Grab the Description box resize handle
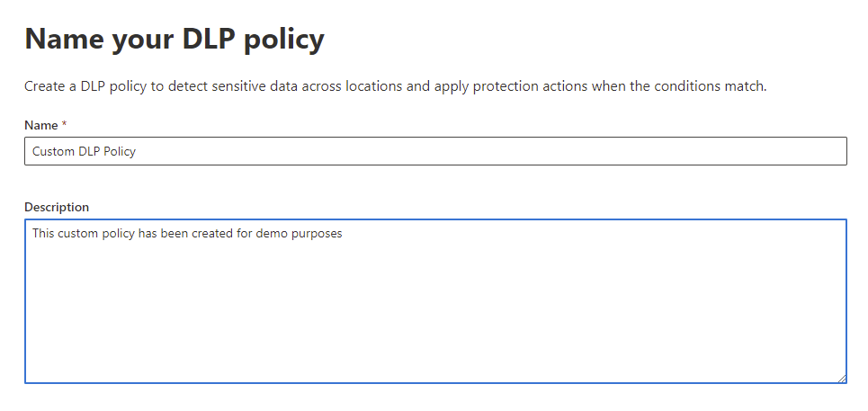The width and height of the screenshot is (868, 411). pyautogui.click(x=842, y=379)
